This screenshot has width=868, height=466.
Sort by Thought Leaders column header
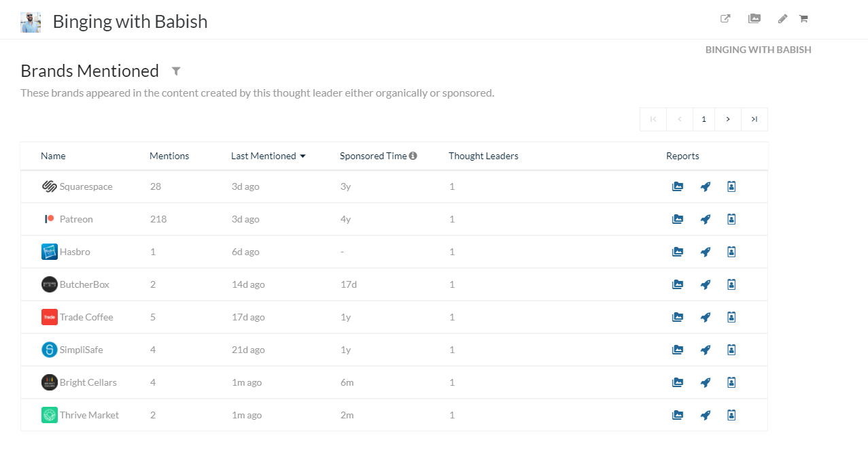click(x=483, y=156)
